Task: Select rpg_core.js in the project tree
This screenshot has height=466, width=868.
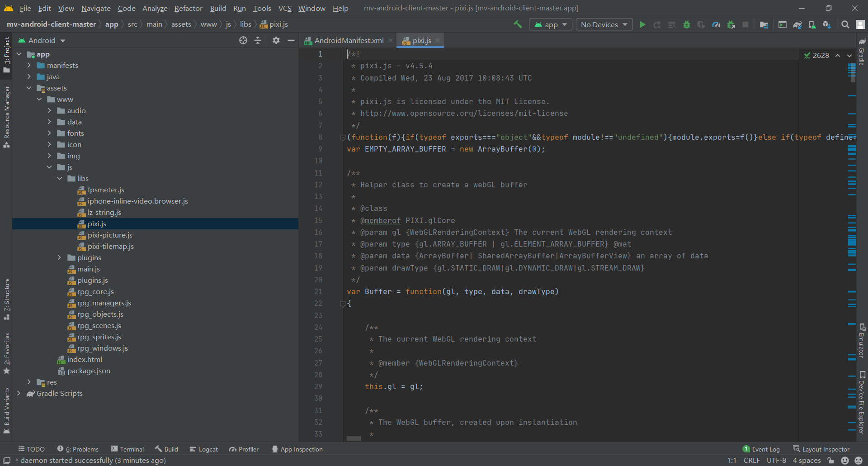Action: pyautogui.click(x=95, y=291)
